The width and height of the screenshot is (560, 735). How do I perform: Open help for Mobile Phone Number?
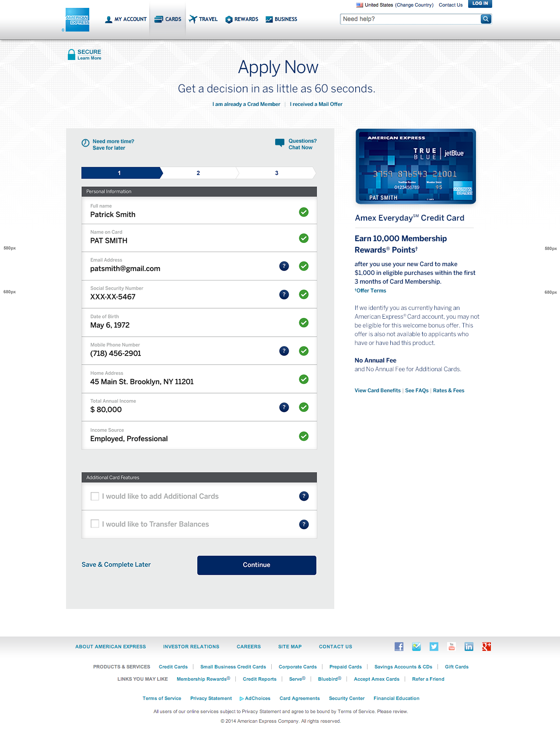284,351
